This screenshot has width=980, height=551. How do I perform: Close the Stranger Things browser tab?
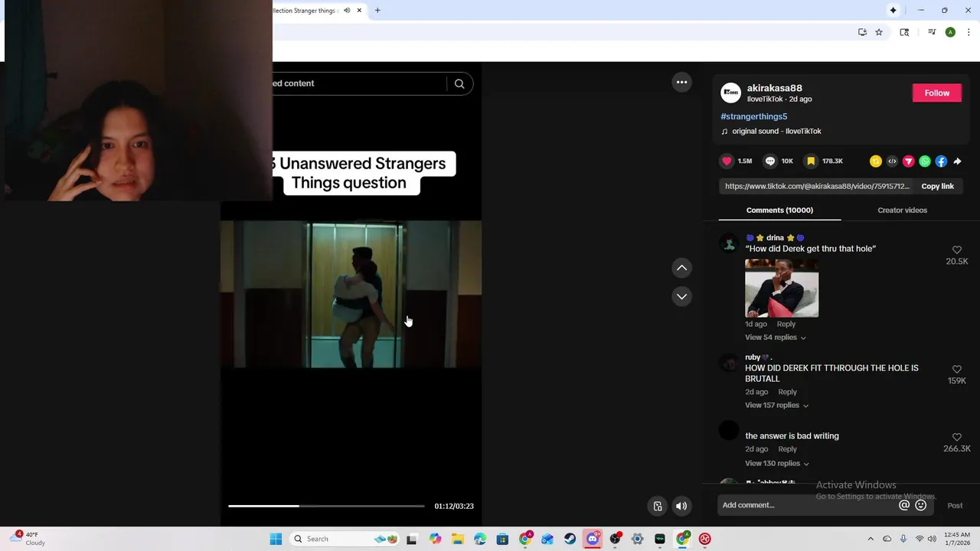click(x=359, y=11)
